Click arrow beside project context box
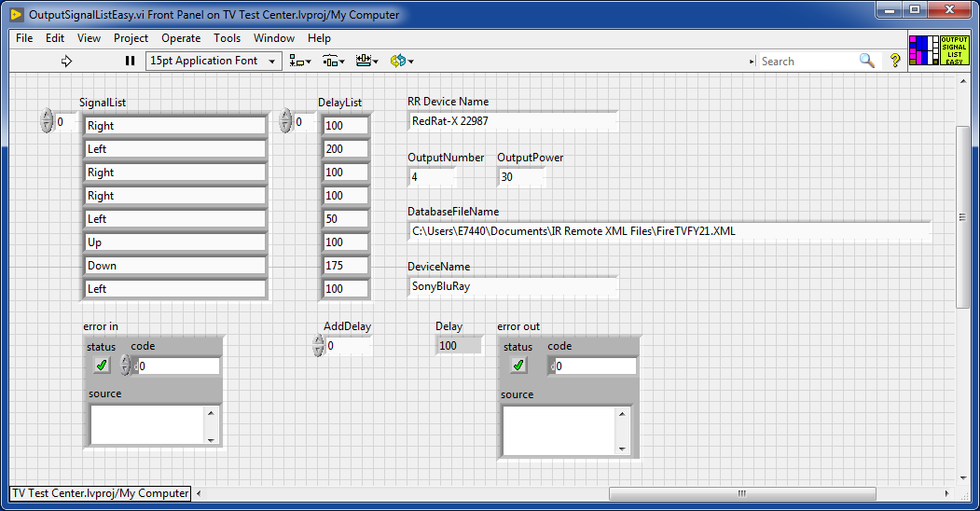980x511 pixels. coord(199,493)
